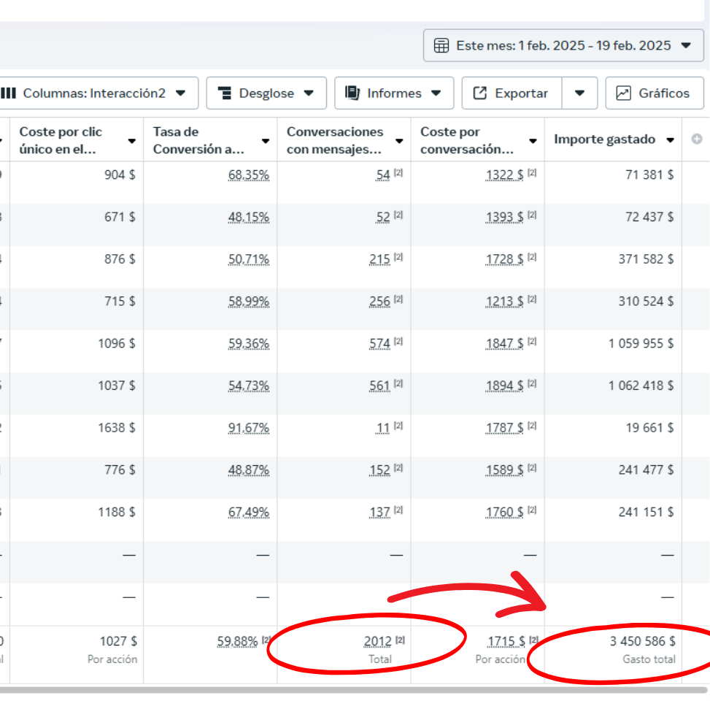
Task: Open Coste por clic único column menu
Action: [x=132, y=140]
